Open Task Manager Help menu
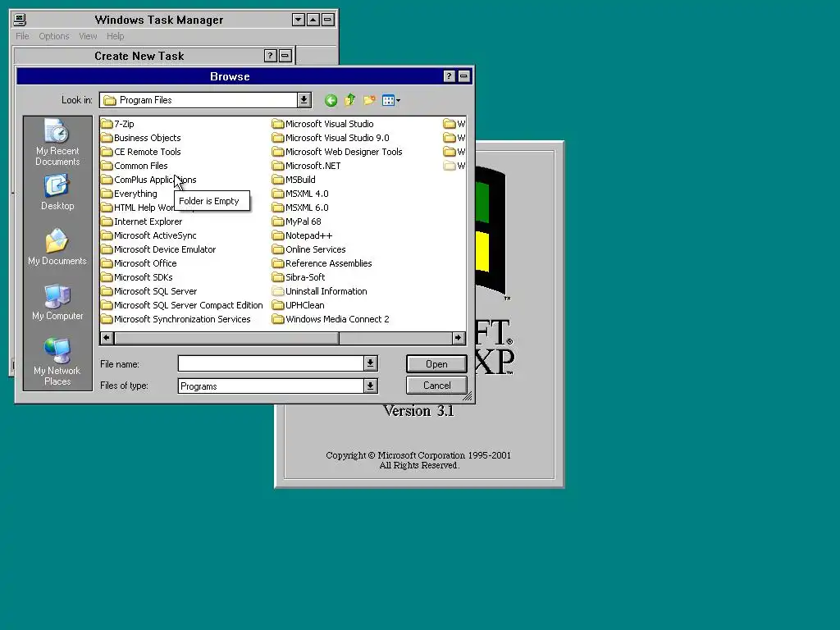The width and height of the screenshot is (840, 630). [115, 36]
